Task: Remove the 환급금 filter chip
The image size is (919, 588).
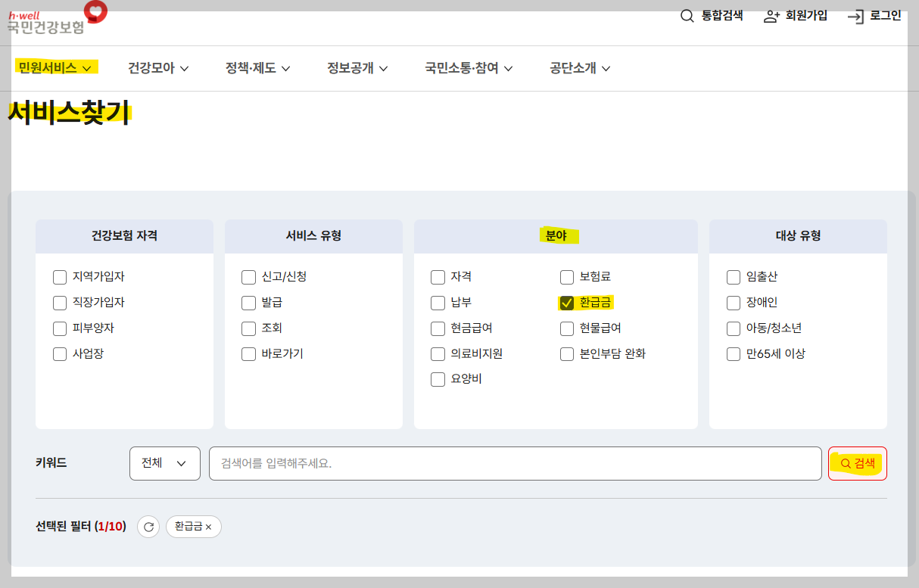Action: point(208,527)
